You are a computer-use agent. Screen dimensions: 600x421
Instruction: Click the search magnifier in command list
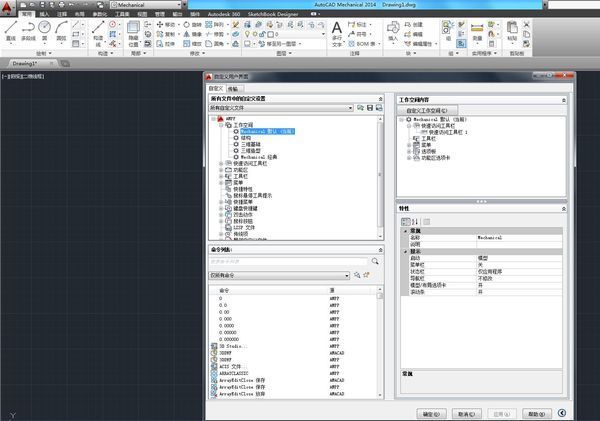pos(375,261)
